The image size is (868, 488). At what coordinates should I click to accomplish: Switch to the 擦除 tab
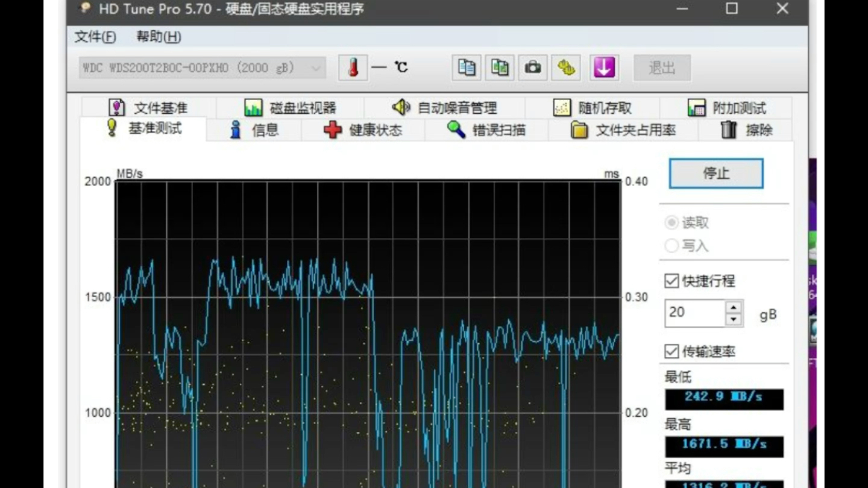[x=746, y=130]
